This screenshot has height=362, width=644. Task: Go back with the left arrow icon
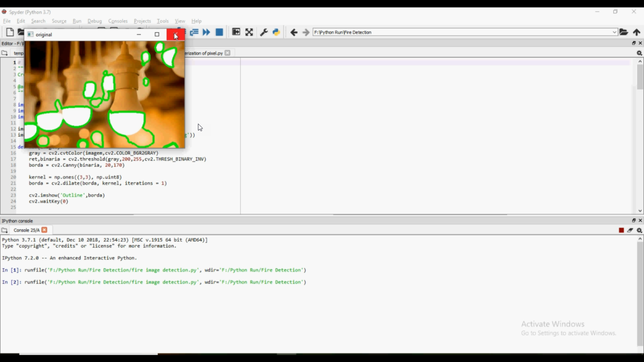click(294, 32)
